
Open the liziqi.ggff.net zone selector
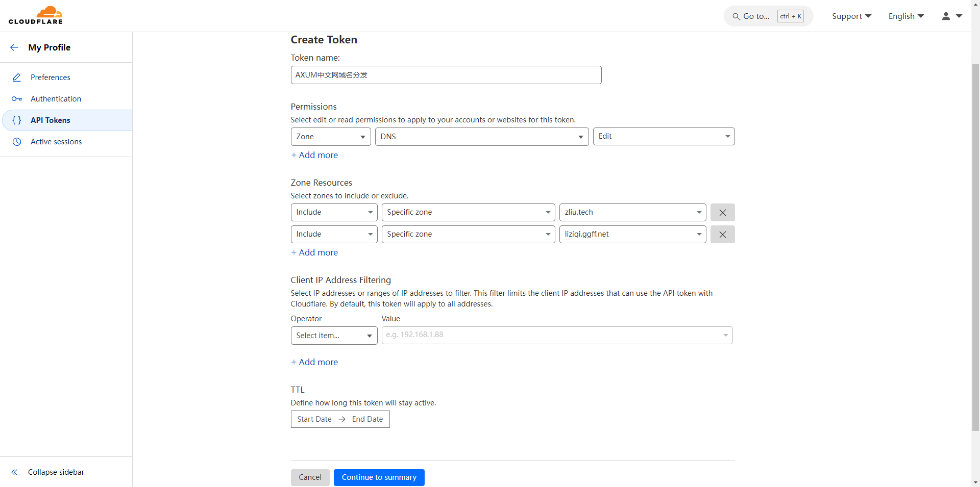[632, 234]
